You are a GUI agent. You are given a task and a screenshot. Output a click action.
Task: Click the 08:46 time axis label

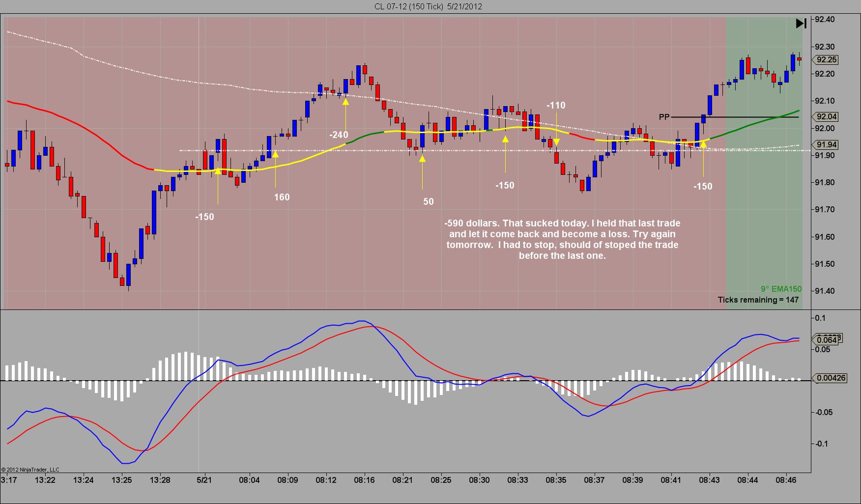786,480
